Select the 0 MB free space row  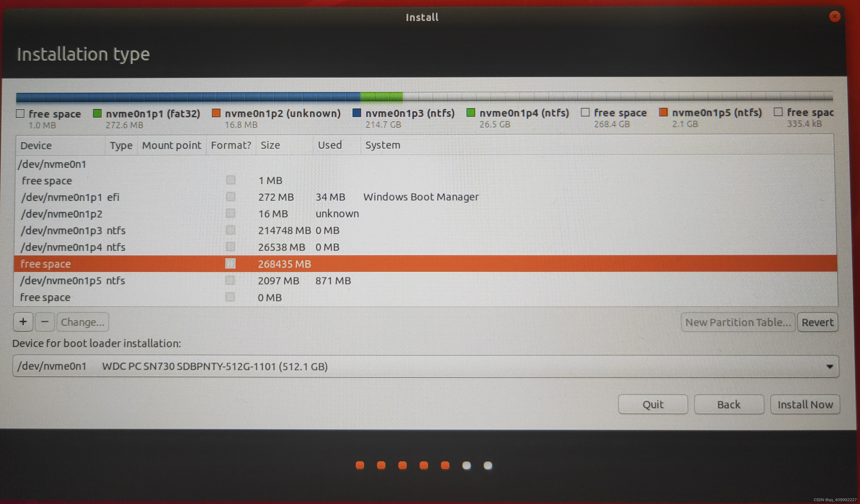click(426, 297)
